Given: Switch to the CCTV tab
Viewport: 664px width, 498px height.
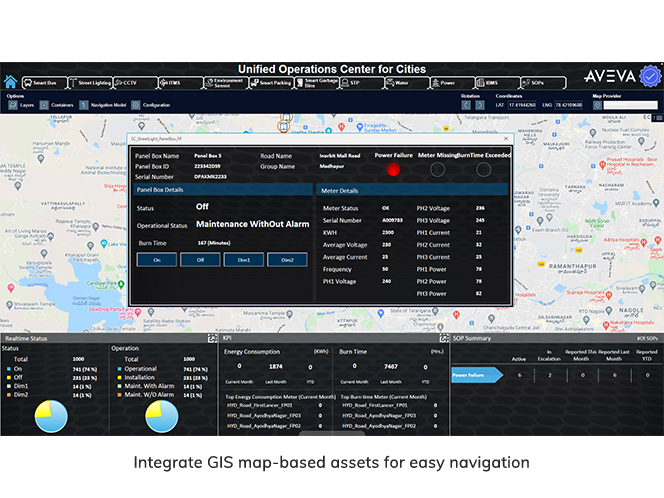Looking at the screenshot, I should point(135,83).
